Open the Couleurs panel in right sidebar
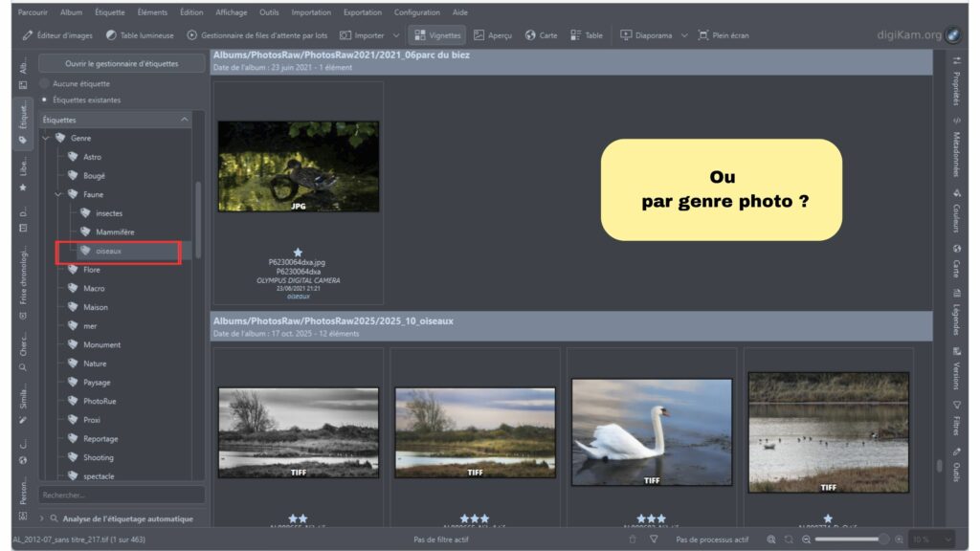 (956, 214)
